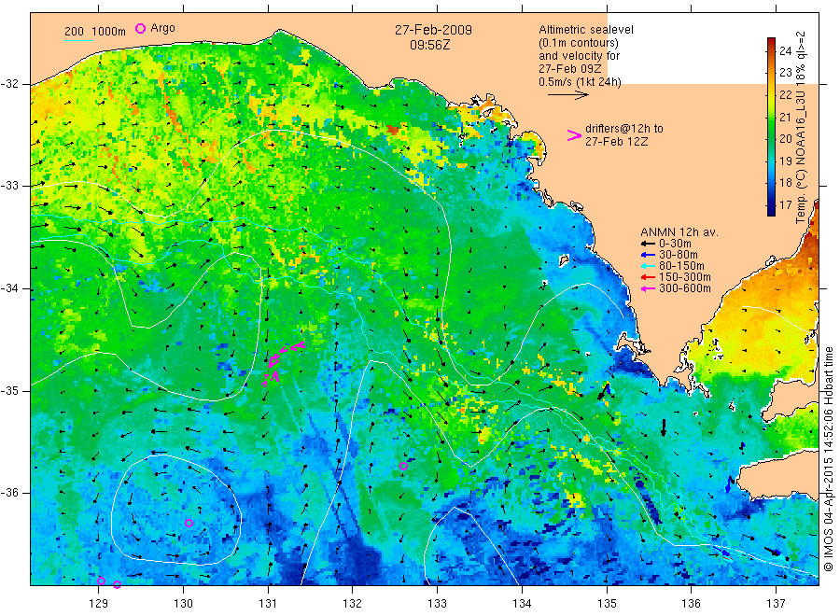Click the '150-300m' depth label
The height and width of the screenshot is (616, 840).
685,277
